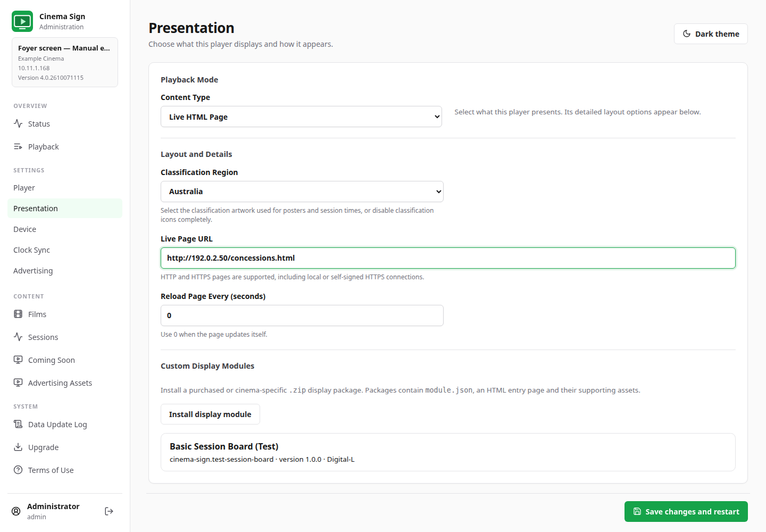This screenshot has width=766, height=532.
Task: Click the Coming Soon label
Action: [52, 360]
